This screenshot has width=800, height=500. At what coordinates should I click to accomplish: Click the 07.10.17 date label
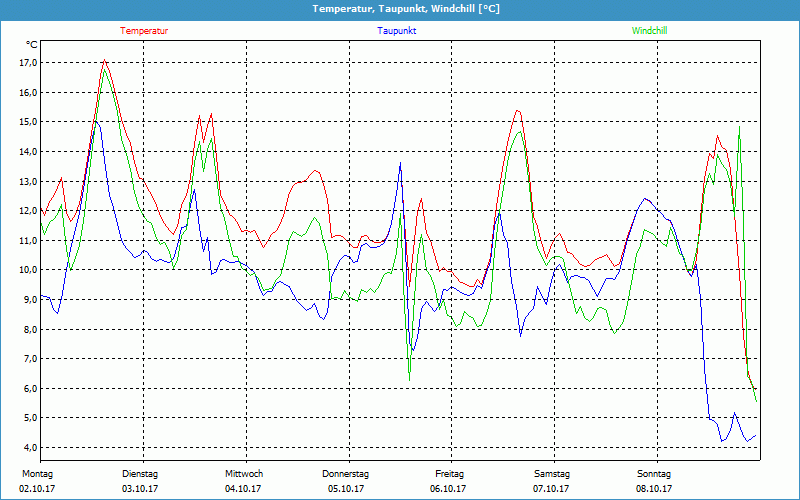tap(551, 489)
